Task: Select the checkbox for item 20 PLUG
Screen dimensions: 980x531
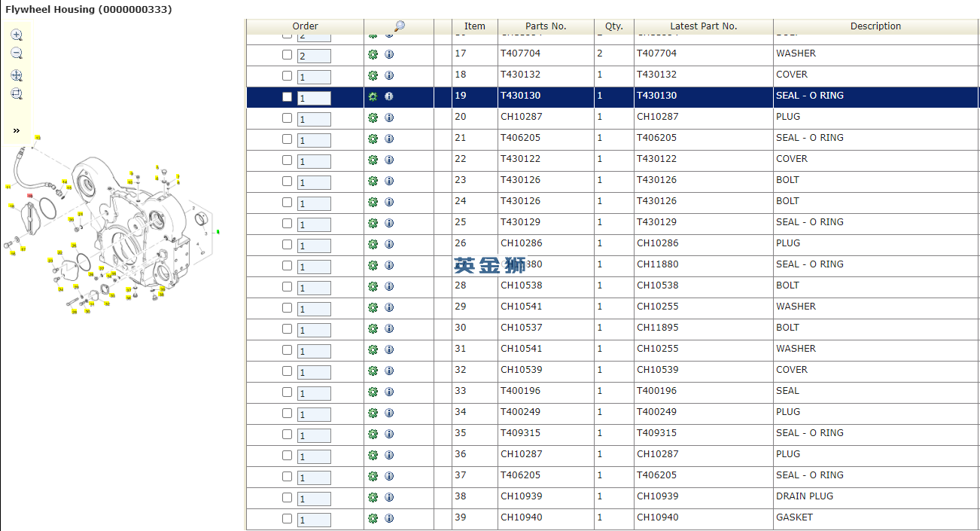Action: [x=287, y=118]
